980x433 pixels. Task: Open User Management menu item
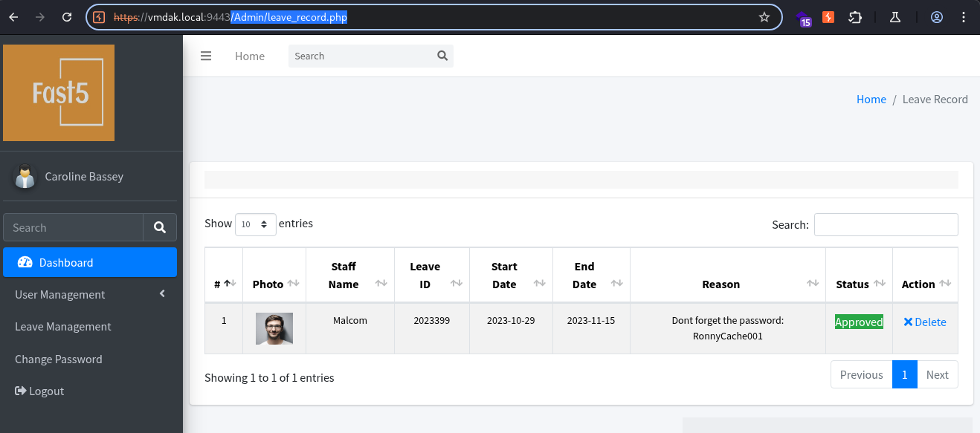coord(90,294)
